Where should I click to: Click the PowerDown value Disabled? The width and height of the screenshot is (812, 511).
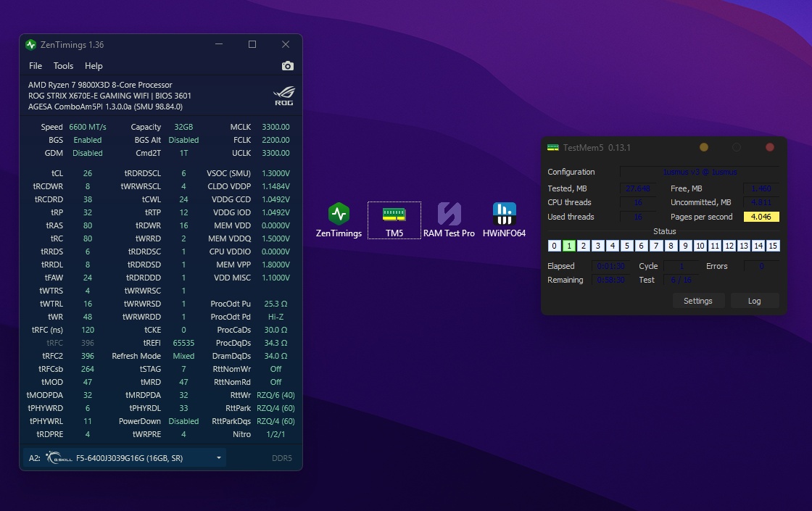tap(183, 421)
